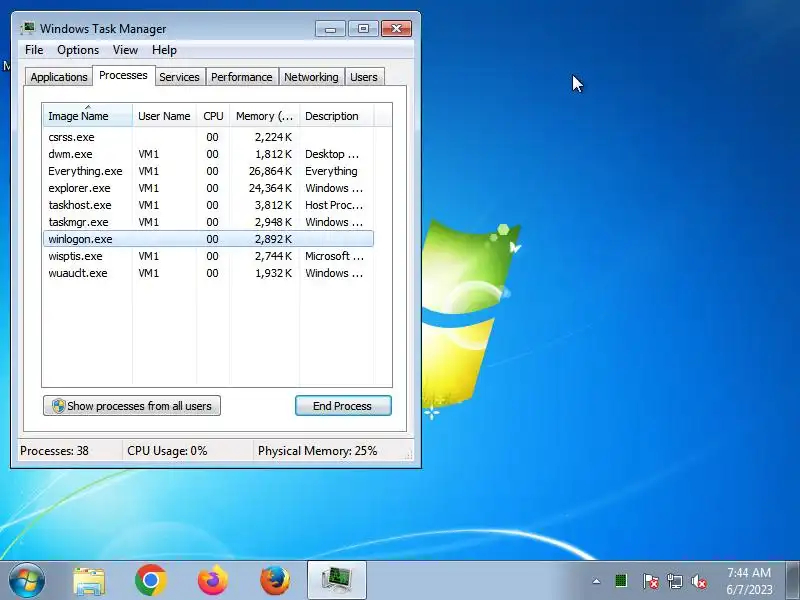Click the Host Proc... description cell
This screenshot has width=800, height=600.
pos(334,205)
